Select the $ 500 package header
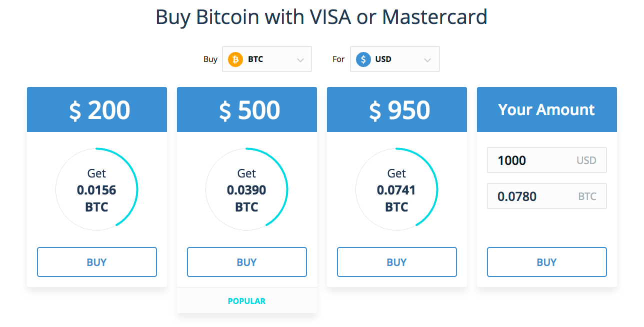 (x=247, y=110)
